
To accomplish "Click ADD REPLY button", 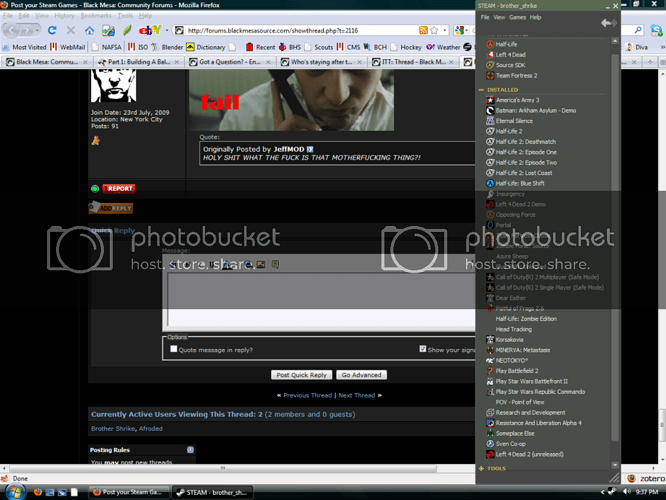I will click(111, 207).
